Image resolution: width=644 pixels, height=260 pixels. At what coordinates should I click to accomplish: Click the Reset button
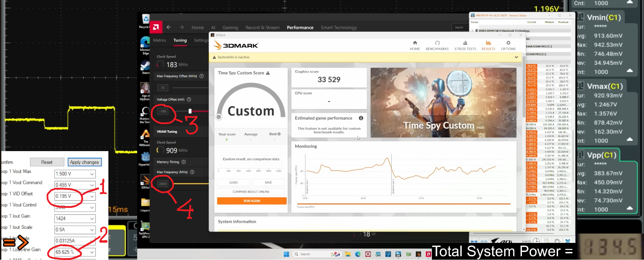click(x=47, y=162)
